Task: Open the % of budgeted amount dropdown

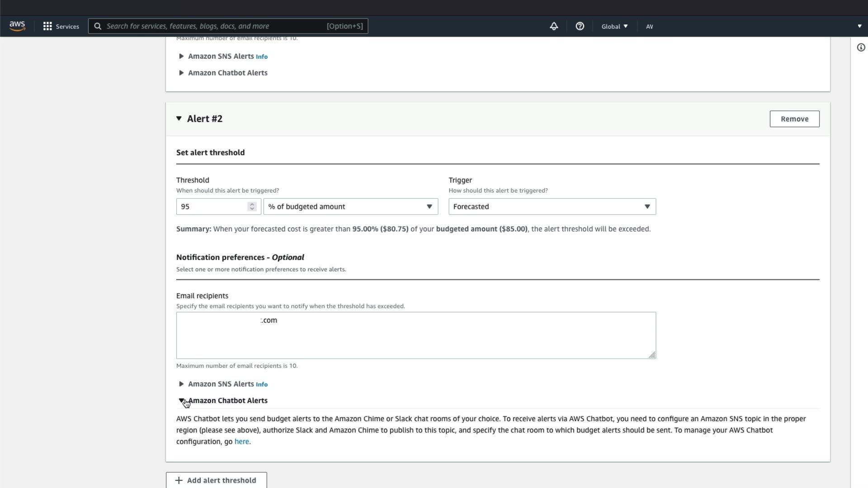Action: (350, 206)
